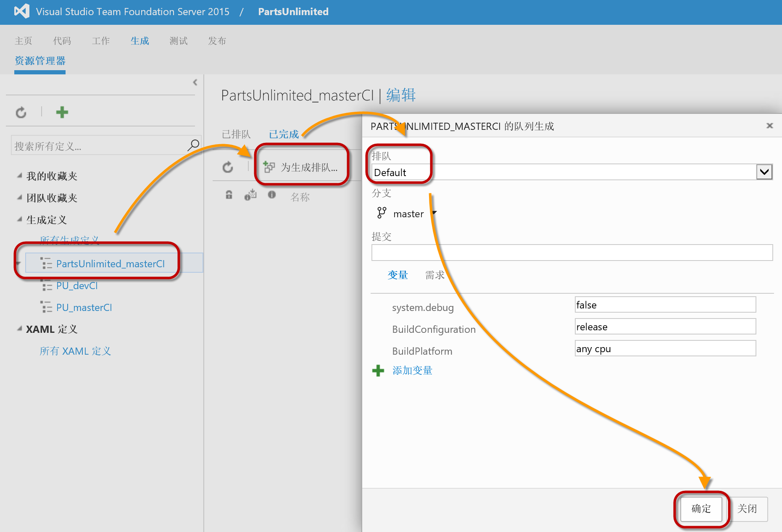The width and height of the screenshot is (782, 532).
Task: Open the PartsUnlimited project link
Action: tap(293, 12)
